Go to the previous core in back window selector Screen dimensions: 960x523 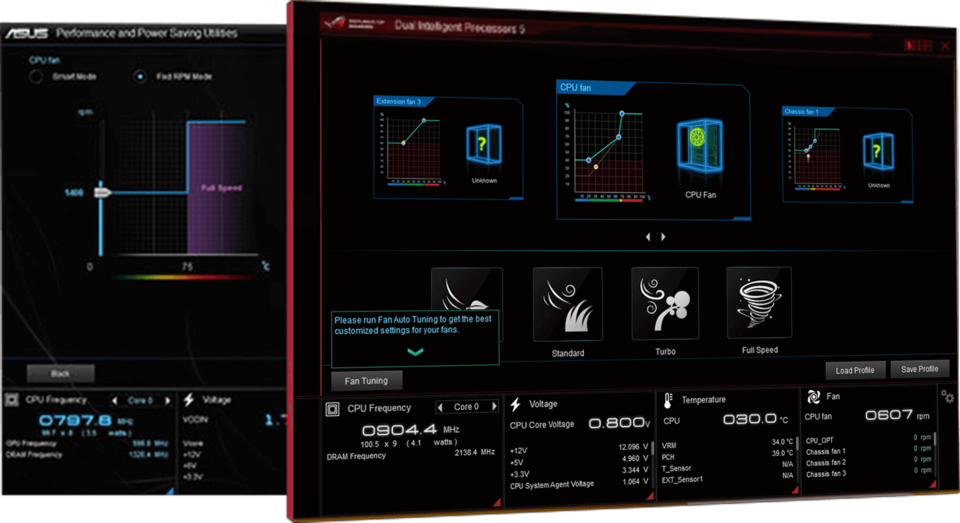coord(114,401)
